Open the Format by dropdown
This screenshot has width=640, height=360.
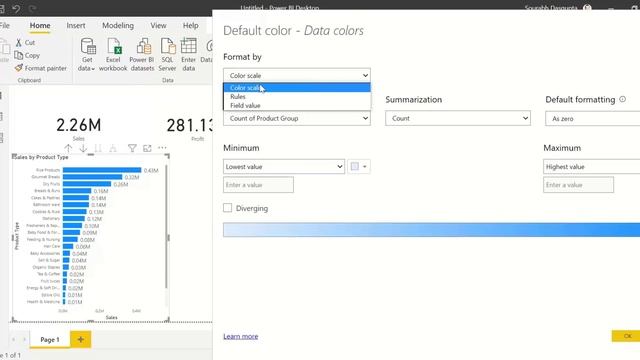297,76
